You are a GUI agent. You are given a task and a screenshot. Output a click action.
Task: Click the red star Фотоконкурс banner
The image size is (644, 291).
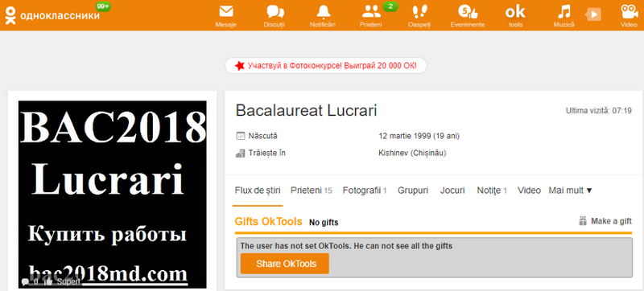tap(326, 66)
